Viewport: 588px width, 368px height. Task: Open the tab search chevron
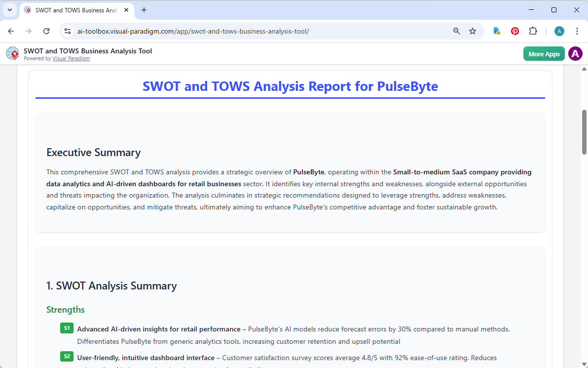(9, 10)
